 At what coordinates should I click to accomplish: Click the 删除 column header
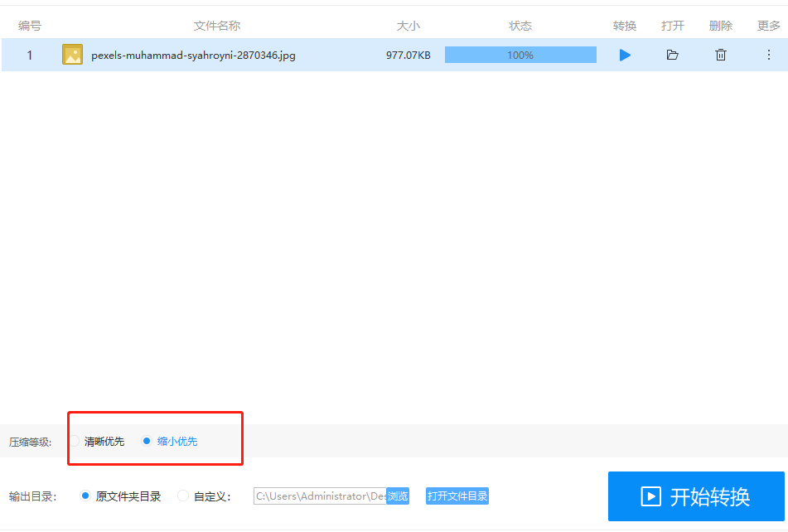(x=721, y=26)
